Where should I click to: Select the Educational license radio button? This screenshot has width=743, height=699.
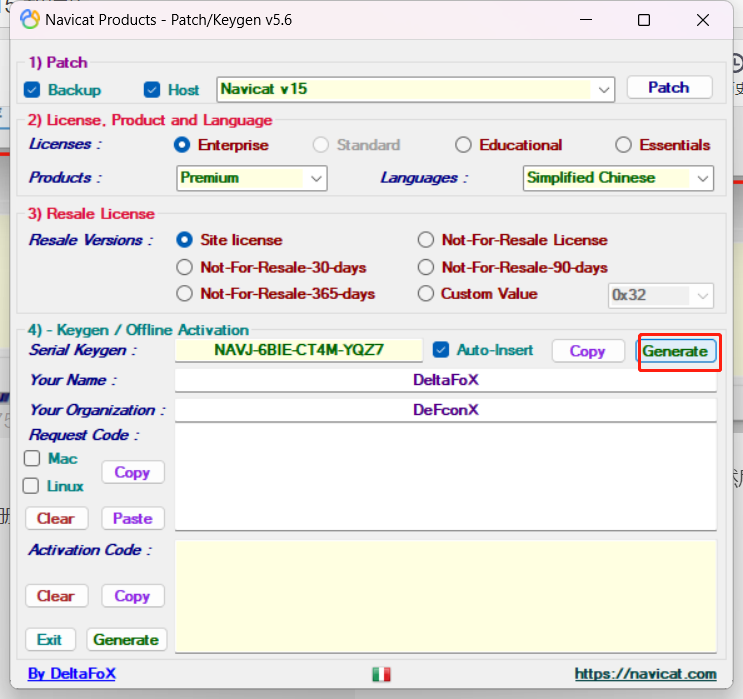463,145
